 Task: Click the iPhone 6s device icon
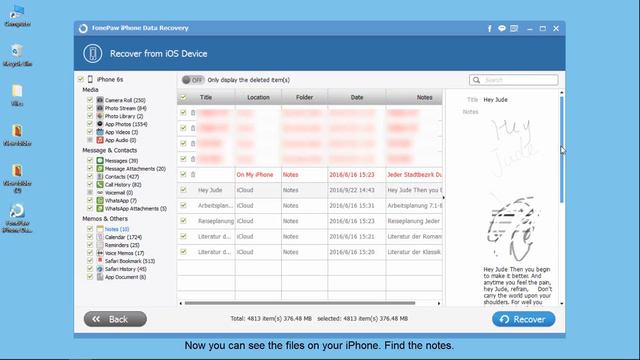pos(90,79)
